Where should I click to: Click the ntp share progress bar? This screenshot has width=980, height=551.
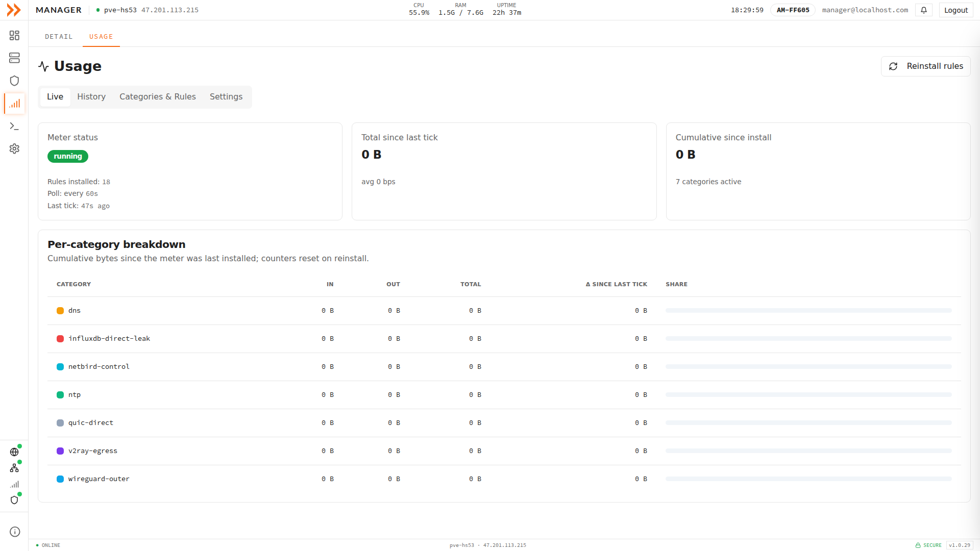coord(808,395)
